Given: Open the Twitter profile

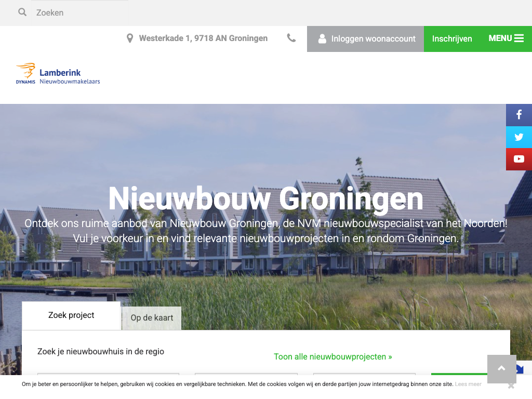Looking at the screenshot, I should pyautogui.click(x=518, y=137).
